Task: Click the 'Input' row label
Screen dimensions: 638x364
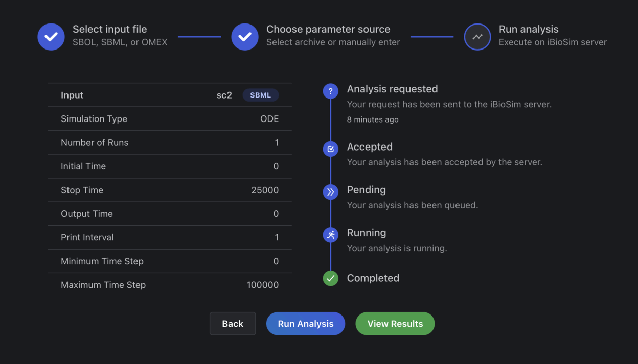Action: pyautogui.click(x=72, y=95)
